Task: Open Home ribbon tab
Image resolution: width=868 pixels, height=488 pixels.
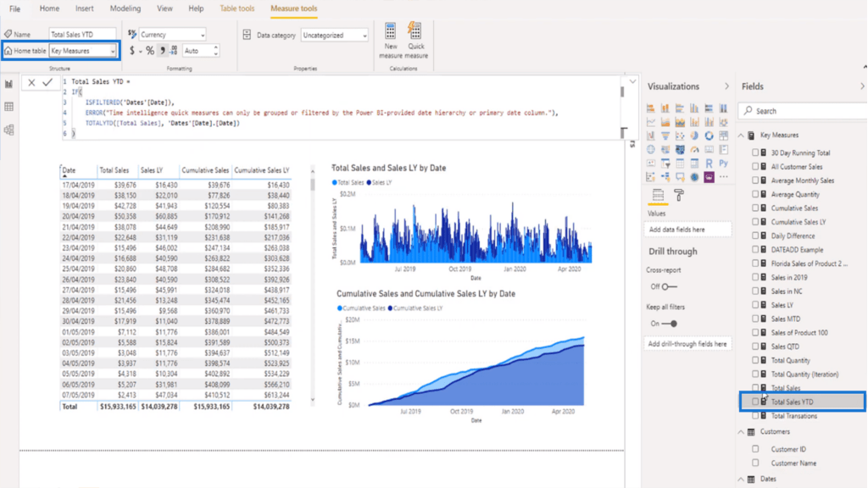Action: coord(49,8)
